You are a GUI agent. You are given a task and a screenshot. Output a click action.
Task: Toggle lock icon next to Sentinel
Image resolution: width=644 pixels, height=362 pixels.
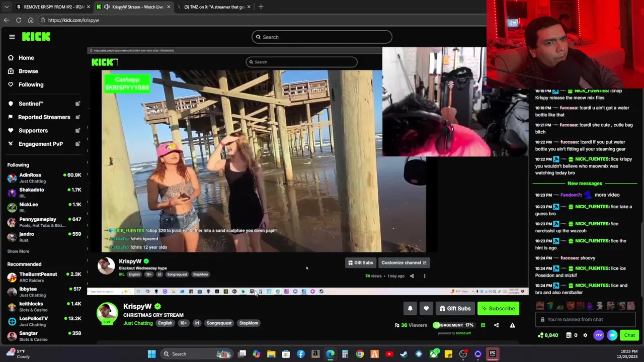pos(77,104)
